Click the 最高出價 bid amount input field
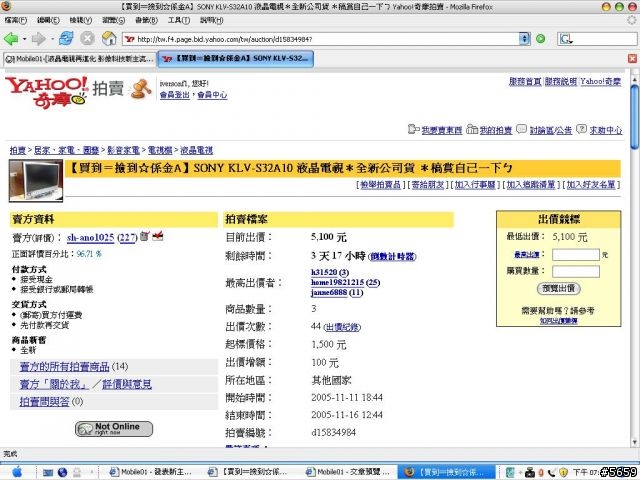Screen dimensions: 640x480 (x=576, y=255)
